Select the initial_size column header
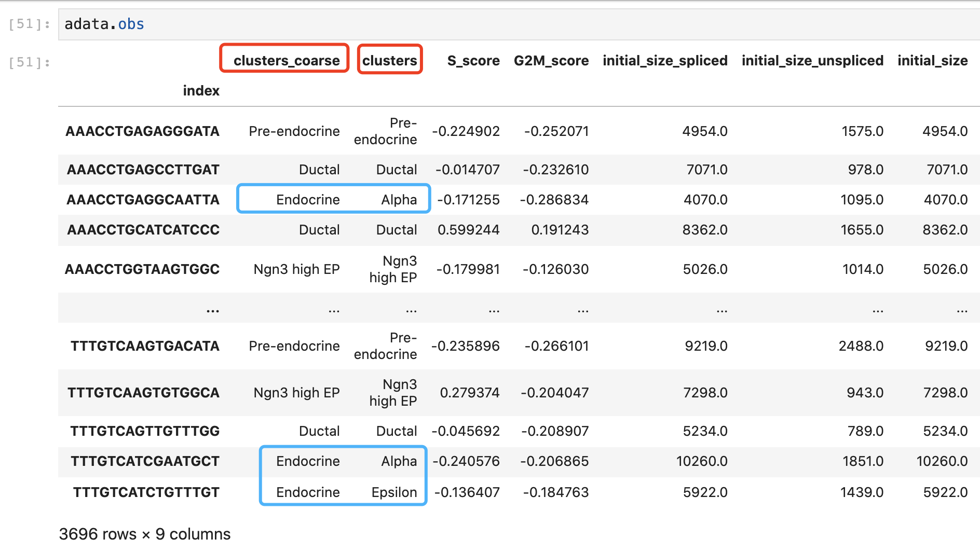The width and height of the screenshot is (980, 552). tap(932, 60)
